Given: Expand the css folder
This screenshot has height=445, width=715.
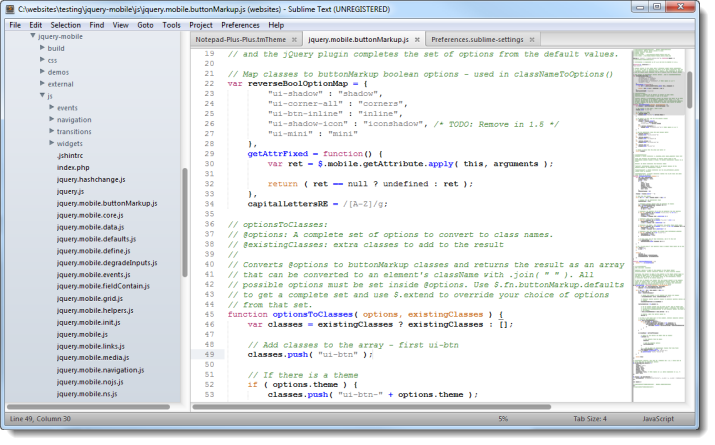Looking at the screenshot, I should (x=42, y=59).
